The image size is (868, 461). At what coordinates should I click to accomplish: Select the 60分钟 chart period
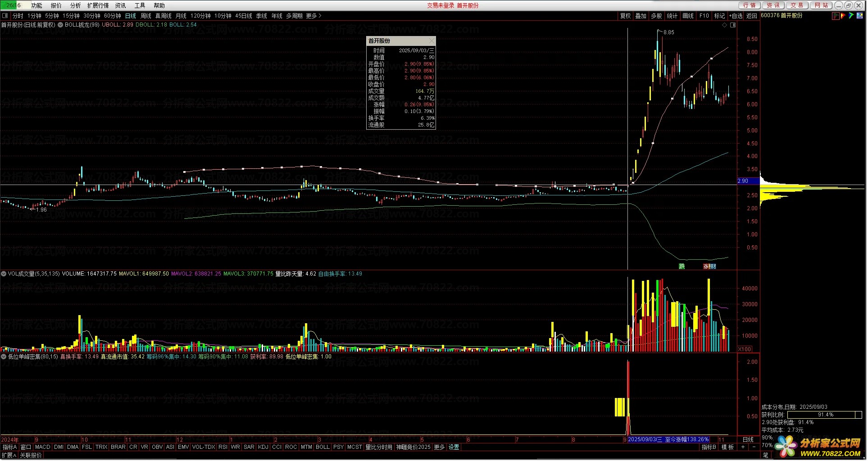coord(112,16)
